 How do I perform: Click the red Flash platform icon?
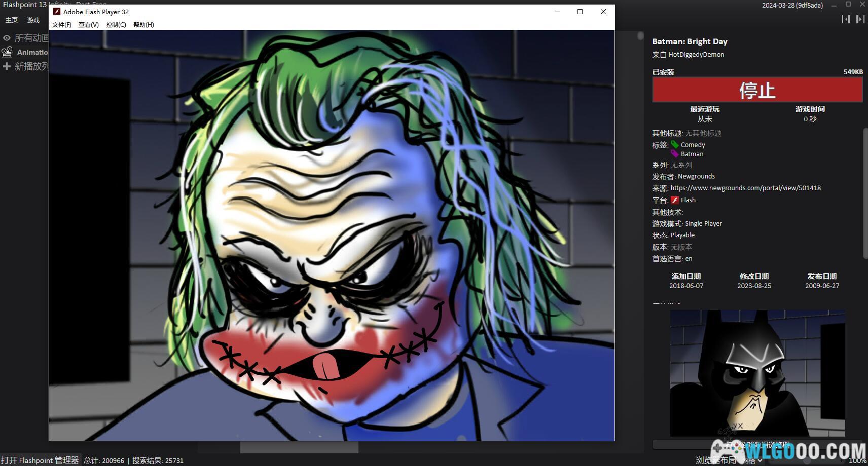click(675, 200)
